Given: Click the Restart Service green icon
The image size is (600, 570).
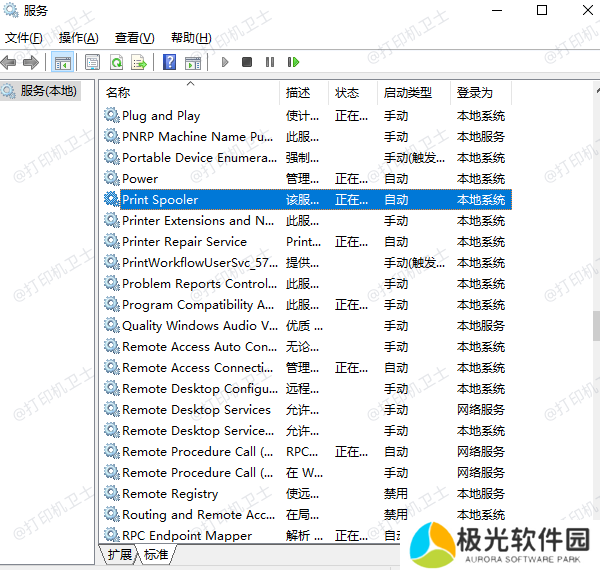Looking at the screenshot, I should [x=293, y=62].
